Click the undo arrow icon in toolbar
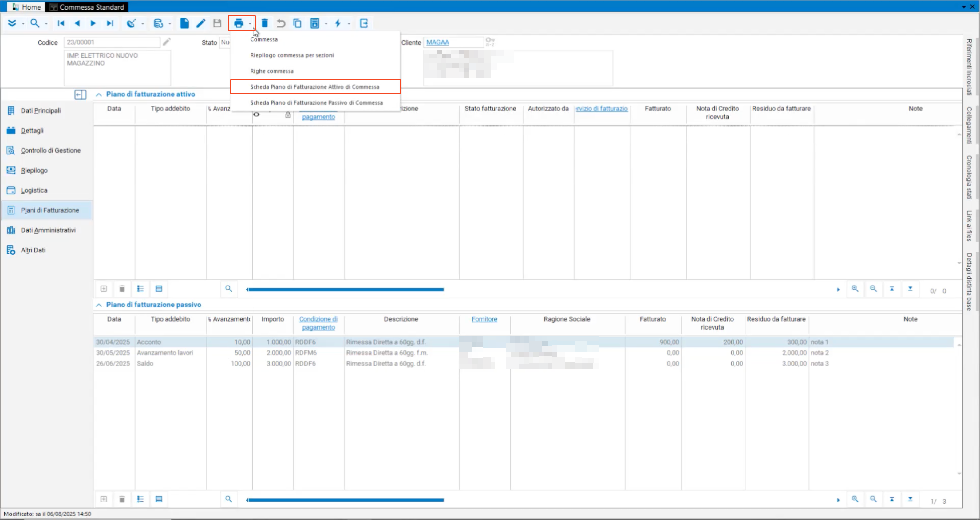 click(x=281, y=23)
